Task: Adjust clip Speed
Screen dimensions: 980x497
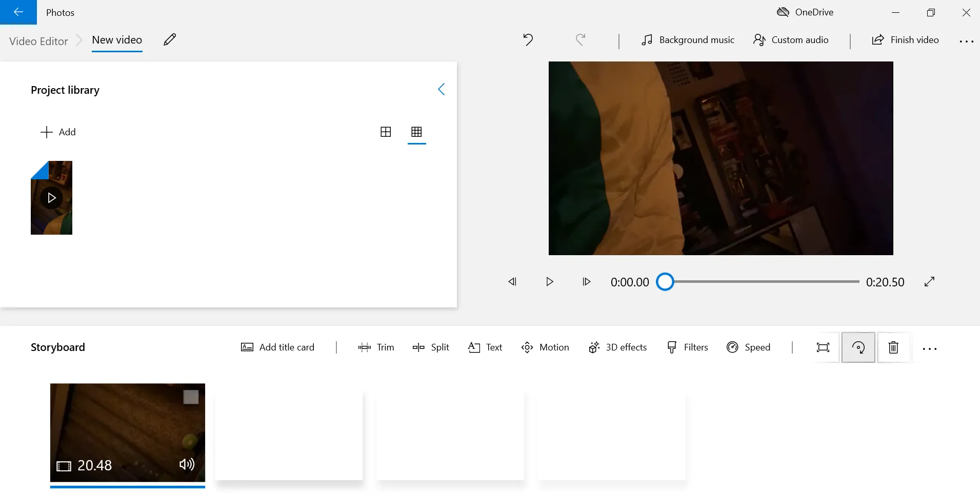Action: click(x=748, y=347)
